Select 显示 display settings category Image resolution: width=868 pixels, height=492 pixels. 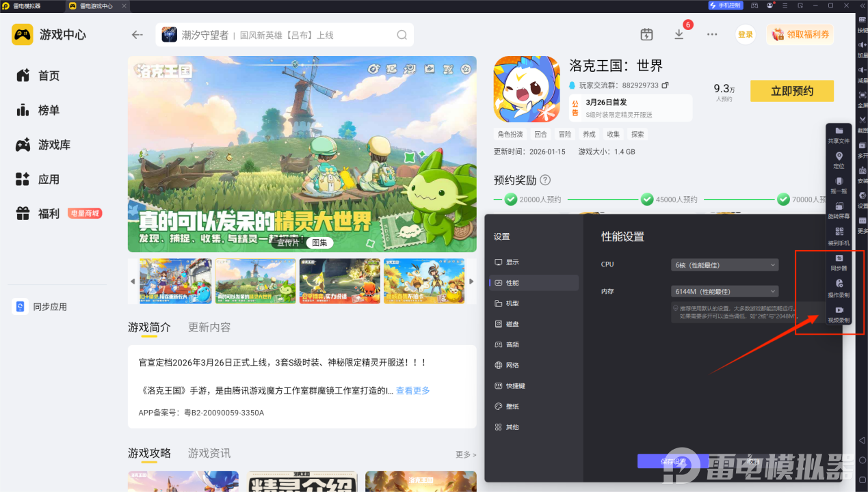[x=534, y=262]
